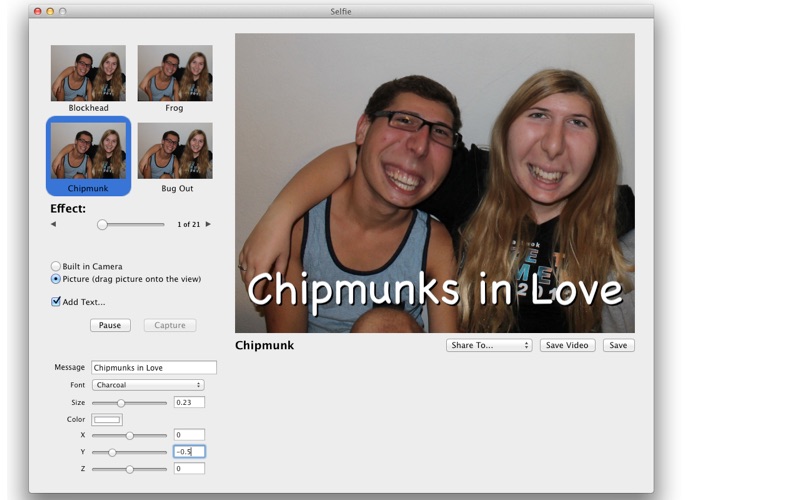
Task: Click the 'Effect:' heading
Action: coord(68,208)
